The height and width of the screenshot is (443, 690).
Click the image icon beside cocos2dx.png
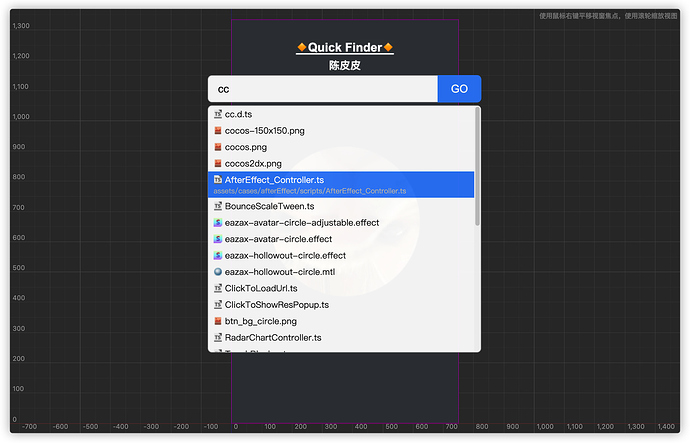click(218, 164)
